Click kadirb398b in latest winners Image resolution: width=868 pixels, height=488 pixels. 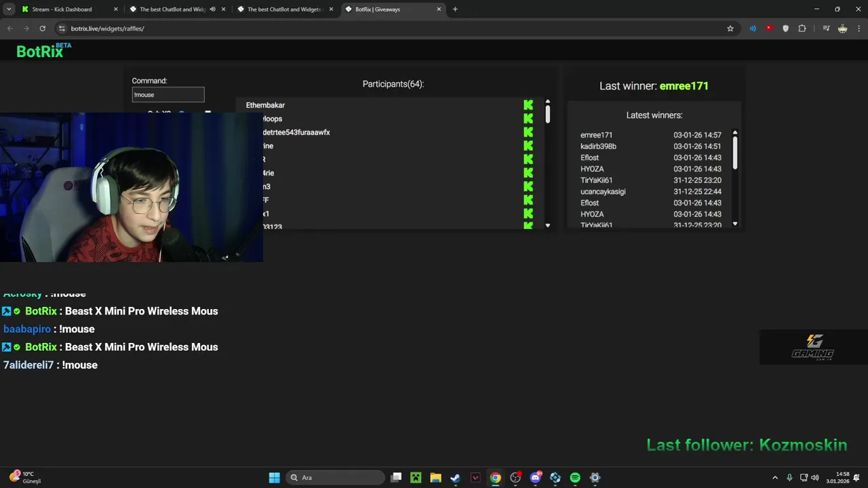(x=598, y=146)
